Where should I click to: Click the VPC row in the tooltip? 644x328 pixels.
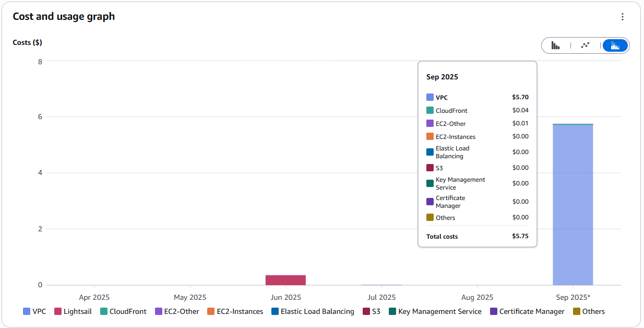pos(477,97)
